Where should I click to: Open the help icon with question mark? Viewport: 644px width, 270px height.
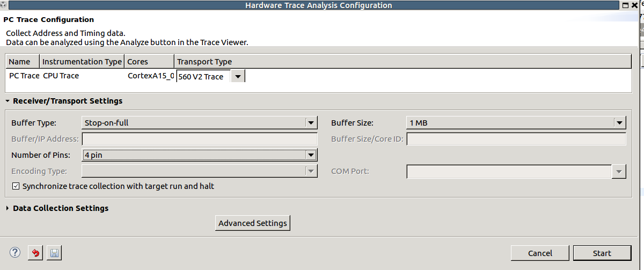(15, 253)
